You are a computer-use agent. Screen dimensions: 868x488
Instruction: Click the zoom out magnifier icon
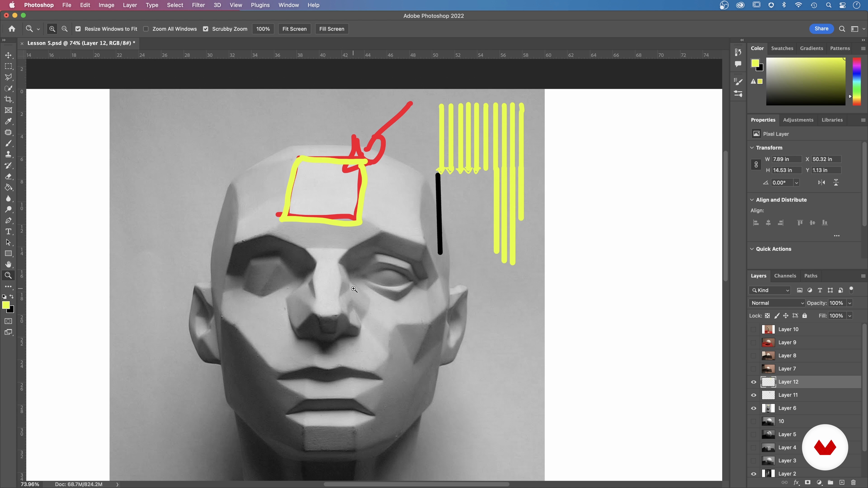(65, 29)
